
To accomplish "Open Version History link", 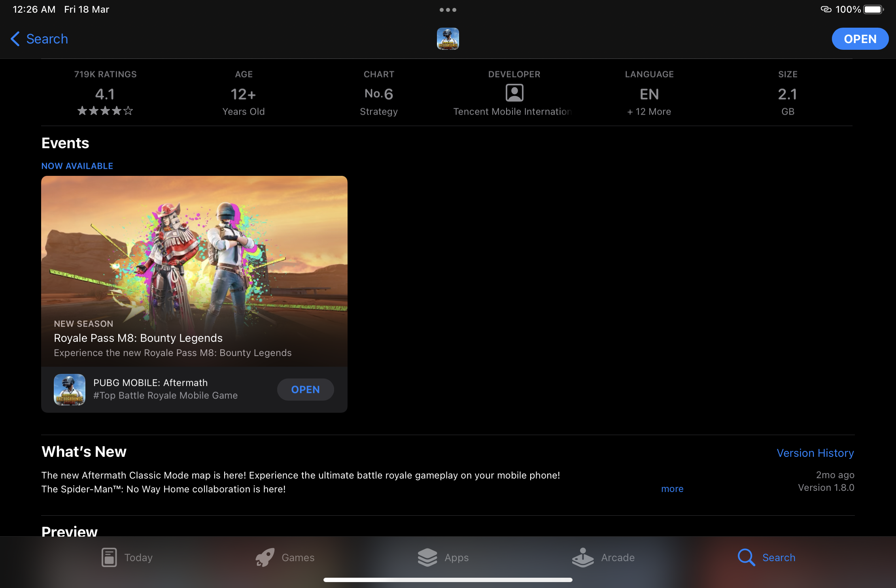I will pyautogui.click(x=815, y=453).
